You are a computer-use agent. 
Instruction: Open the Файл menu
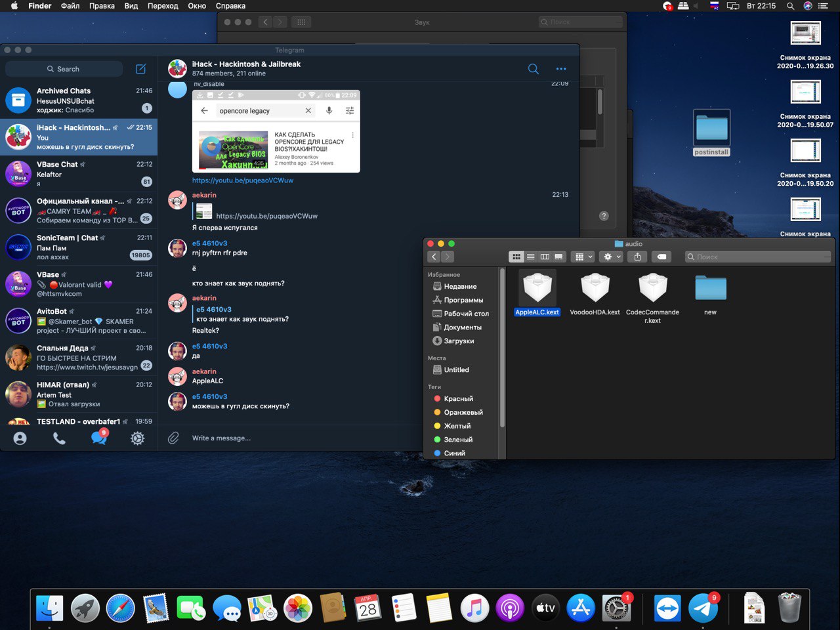coord(70,6)
